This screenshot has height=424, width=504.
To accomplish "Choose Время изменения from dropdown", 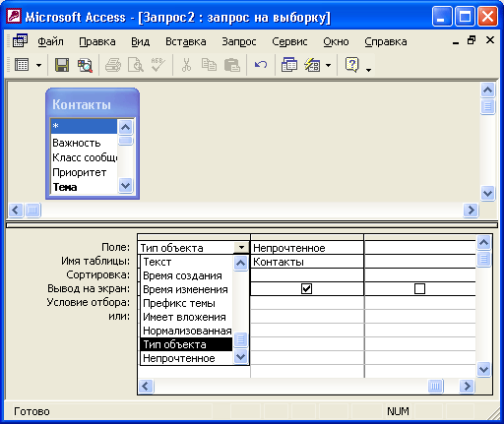I will tap(186, 289).
